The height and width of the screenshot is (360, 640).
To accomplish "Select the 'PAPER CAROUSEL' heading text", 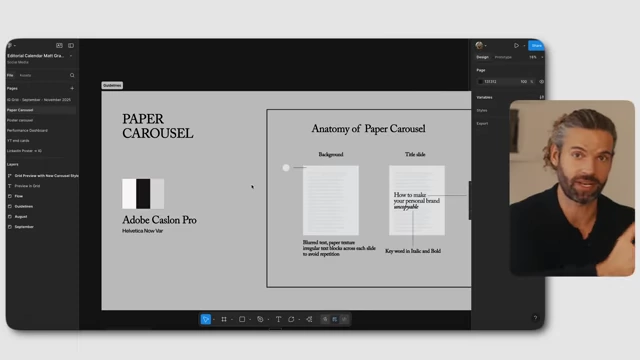I will 158,126.
